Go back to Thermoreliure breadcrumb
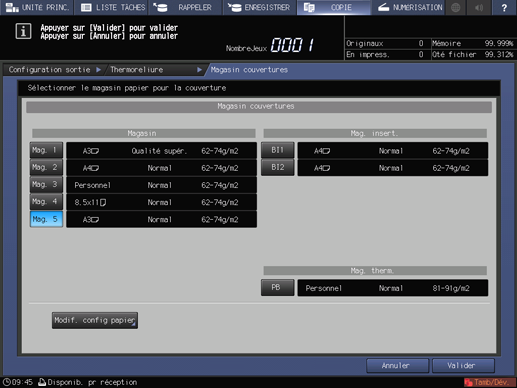The image size is (517, 388). 155,70
